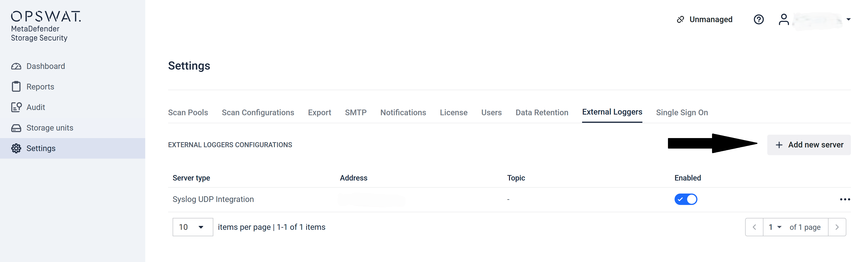The image size is (868, 262).
Task: Open the page number dropdown
Action: click(x=775, y=227)
